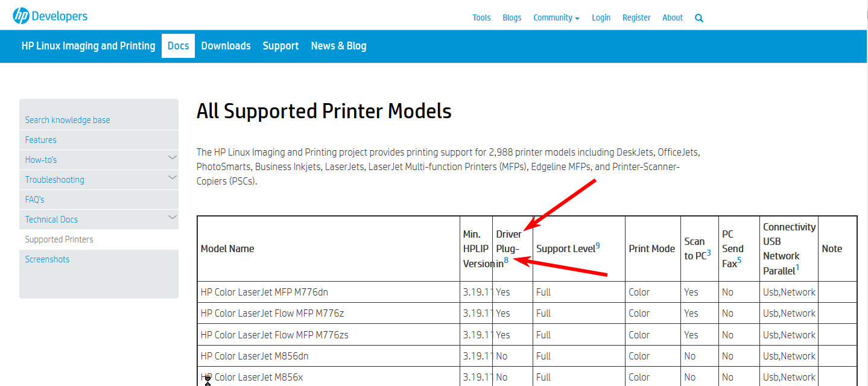Viewport: 868px width, 386px height.
Task: Select Screenshots in the sidebar
Action: pos(47,259)
